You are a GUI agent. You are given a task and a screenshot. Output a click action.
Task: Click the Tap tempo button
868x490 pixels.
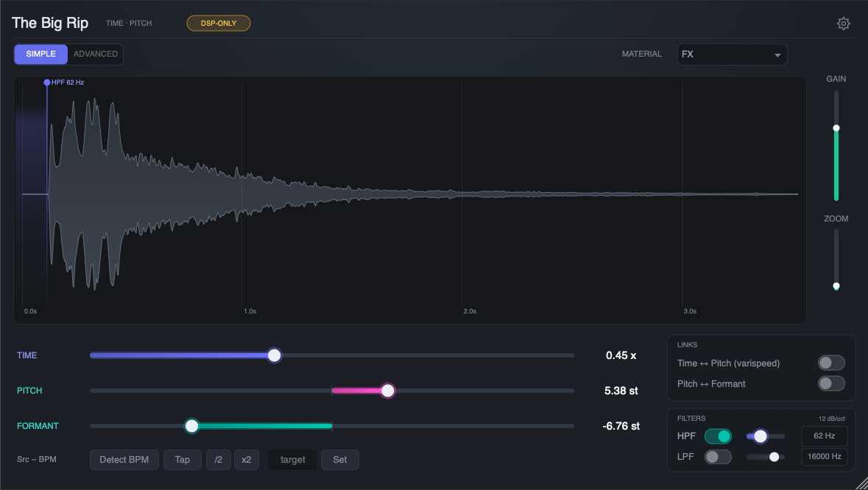click(x=182, y=460)
